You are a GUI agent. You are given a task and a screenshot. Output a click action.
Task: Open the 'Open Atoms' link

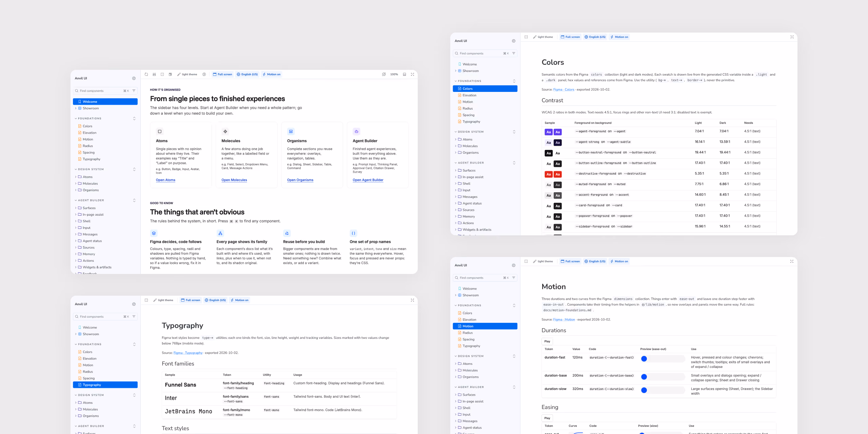(165, 180)
